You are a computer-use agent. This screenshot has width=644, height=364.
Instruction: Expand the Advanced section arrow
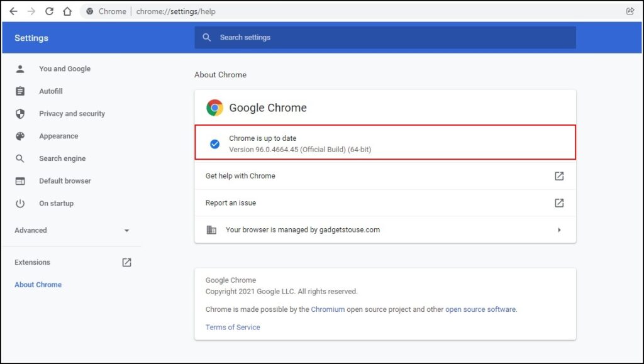point(126,231)
